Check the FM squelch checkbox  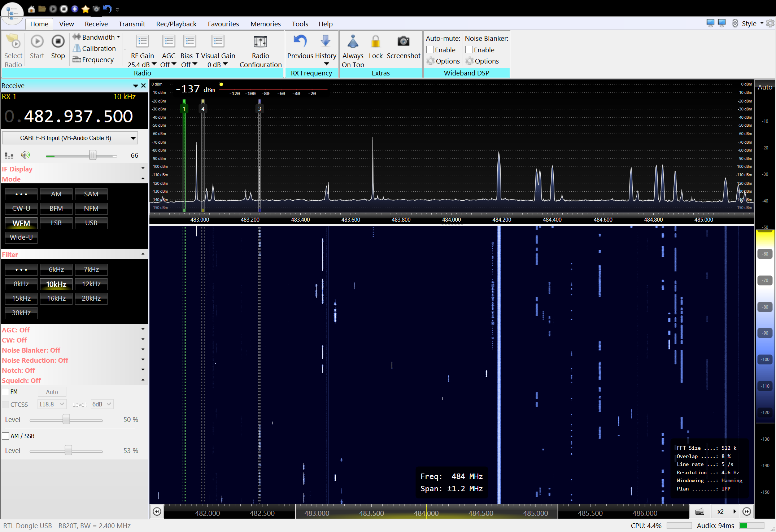tap(6, 392)
